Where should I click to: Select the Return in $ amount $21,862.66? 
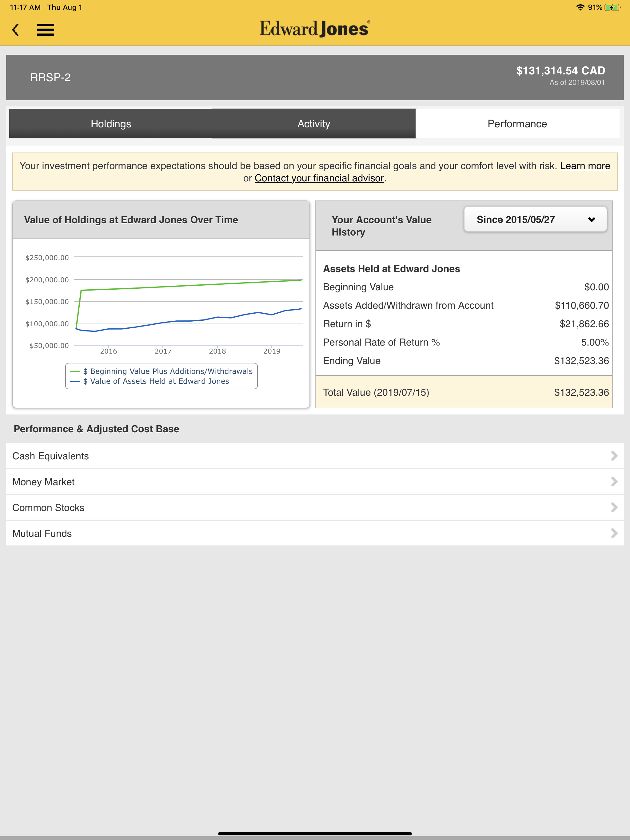tap(584, 324)
